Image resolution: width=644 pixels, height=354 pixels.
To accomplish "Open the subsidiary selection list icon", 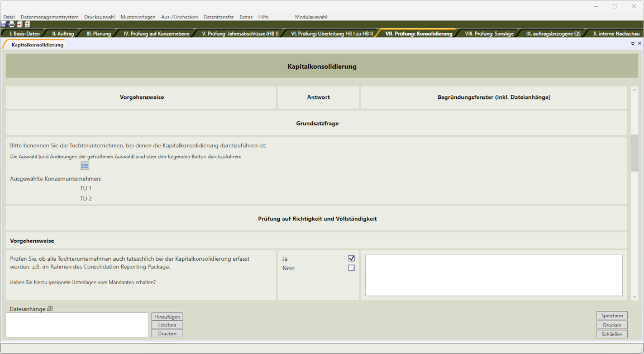I will point(85,166).
